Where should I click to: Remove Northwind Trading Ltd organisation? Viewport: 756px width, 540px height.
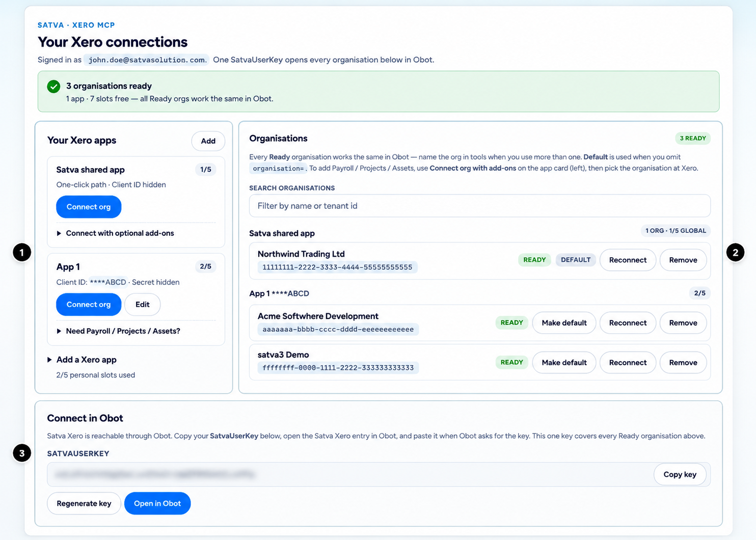coord(683,260)
